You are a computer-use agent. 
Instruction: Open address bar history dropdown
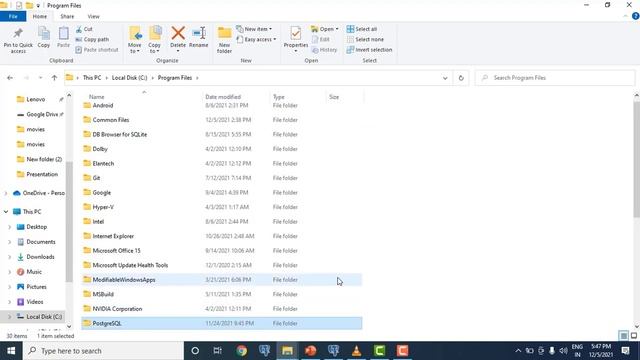445,78
